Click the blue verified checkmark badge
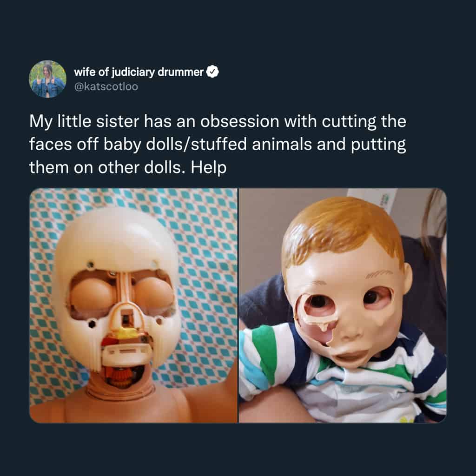Image resolution: width=476 pixels, height=476 pixels. click(212, 72)
